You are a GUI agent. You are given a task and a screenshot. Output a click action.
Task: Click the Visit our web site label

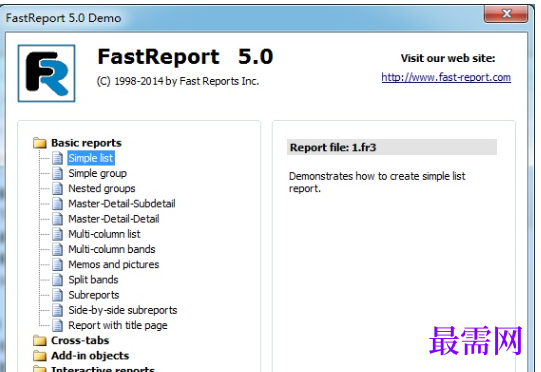tap(448, 58)
